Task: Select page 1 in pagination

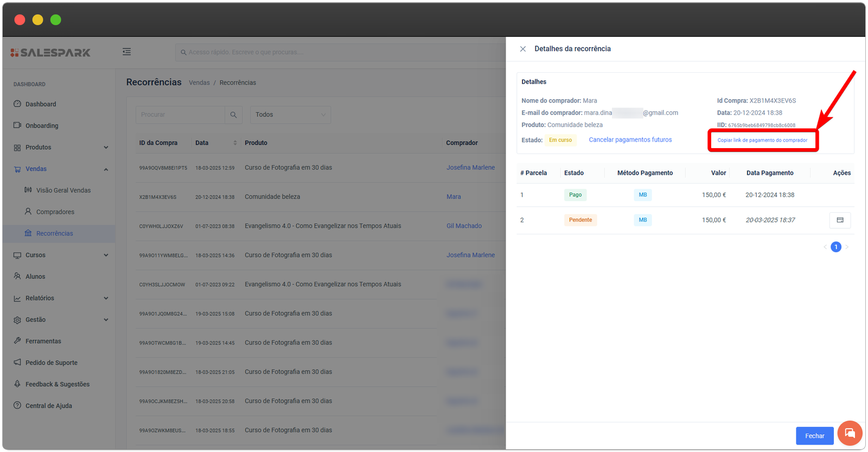Action: tap(836, 247)
